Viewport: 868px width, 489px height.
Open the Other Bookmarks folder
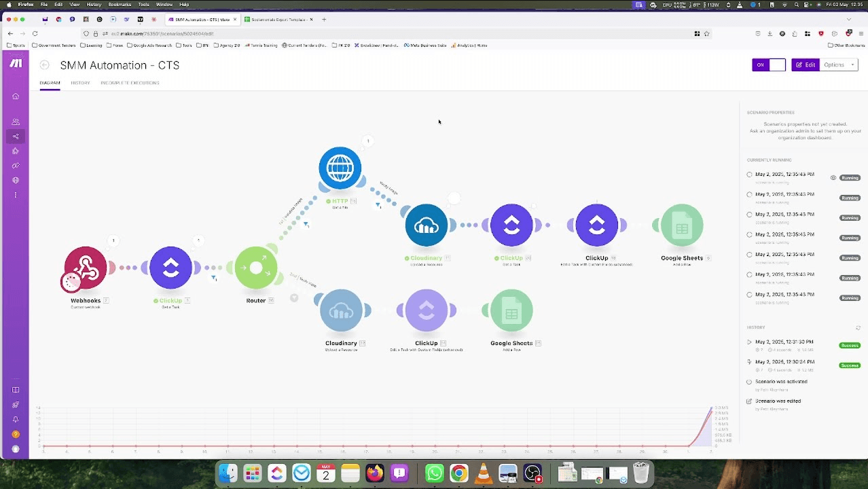click(x=846, y=46)
